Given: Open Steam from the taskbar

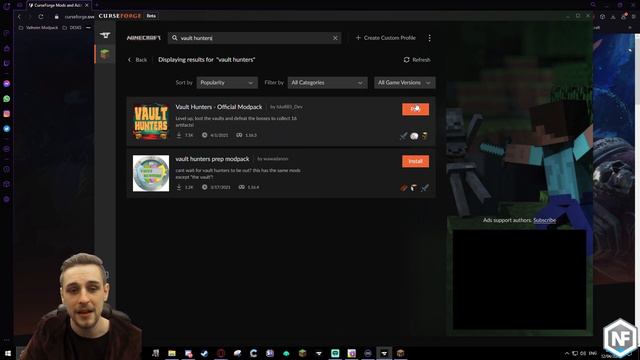Looking at the screenshot, I should point(204,353).
